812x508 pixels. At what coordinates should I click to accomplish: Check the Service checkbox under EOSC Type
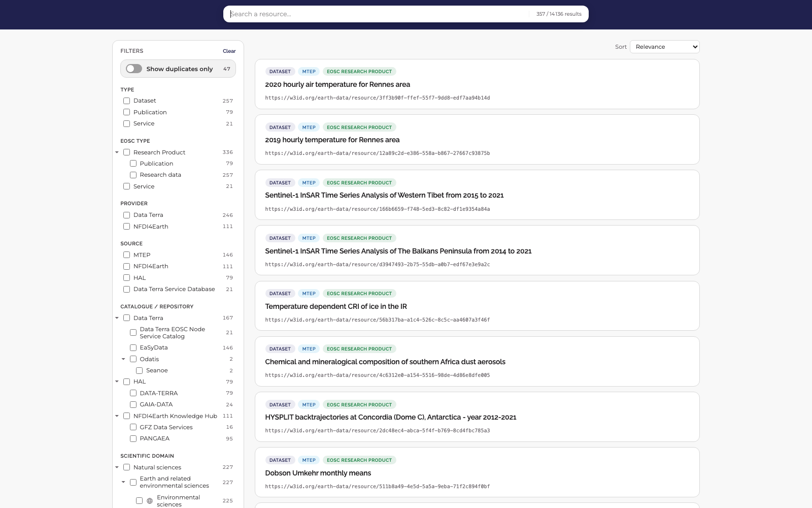tap(127, 186)
